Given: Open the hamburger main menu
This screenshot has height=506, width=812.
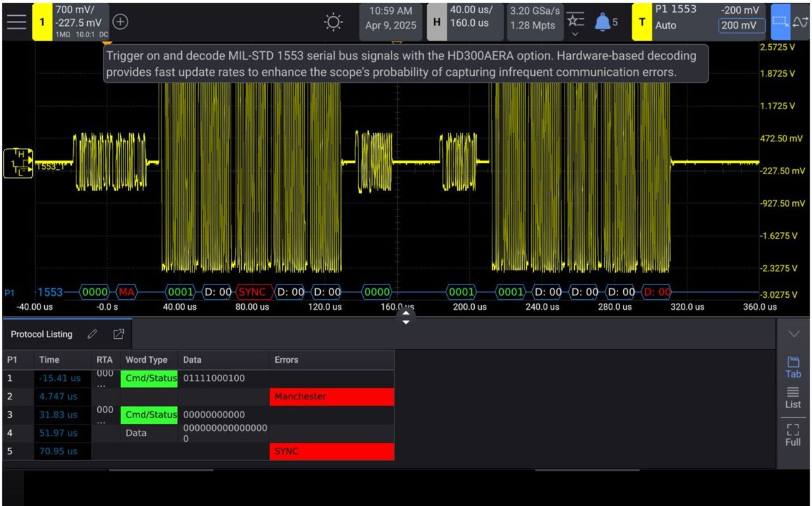Looking at the screenshot, I should (x=16, y=21).
